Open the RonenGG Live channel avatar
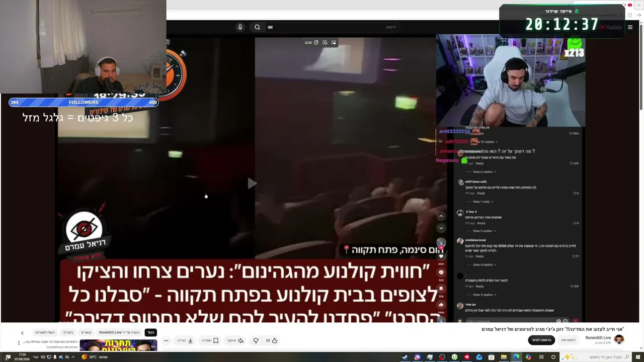 click(x=619, y=340)
